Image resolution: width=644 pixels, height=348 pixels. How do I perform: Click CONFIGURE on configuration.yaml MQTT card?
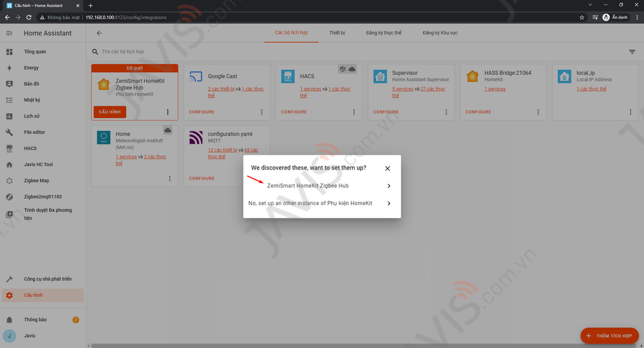pyautogui.click(x=202, y=179)
